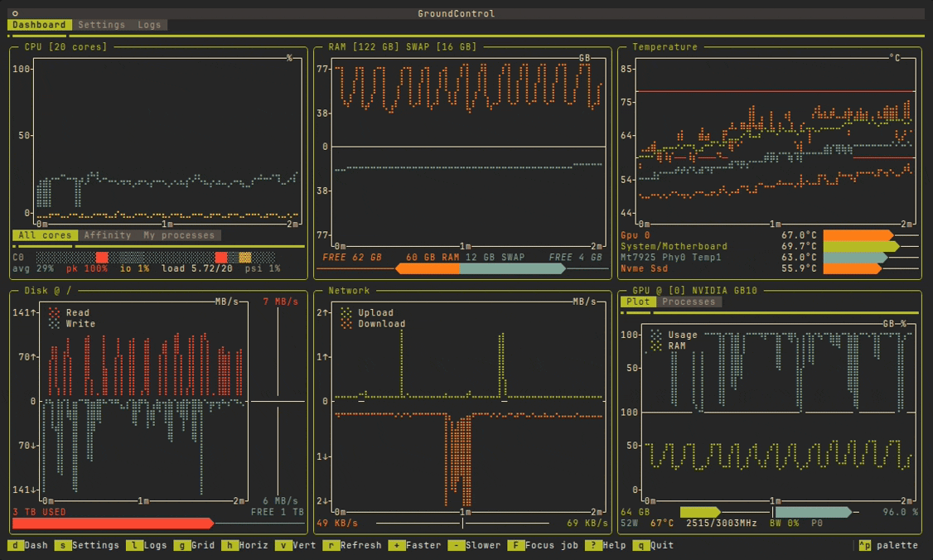Choose the Vert layout in footer
Image resolution: width=933 pixels, height=560 pixels.
(296, 545)
